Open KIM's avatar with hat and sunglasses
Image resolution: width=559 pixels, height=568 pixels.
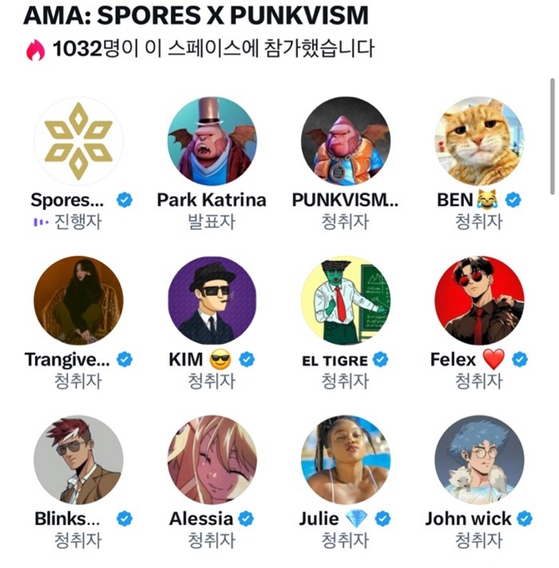click(212, 301)
